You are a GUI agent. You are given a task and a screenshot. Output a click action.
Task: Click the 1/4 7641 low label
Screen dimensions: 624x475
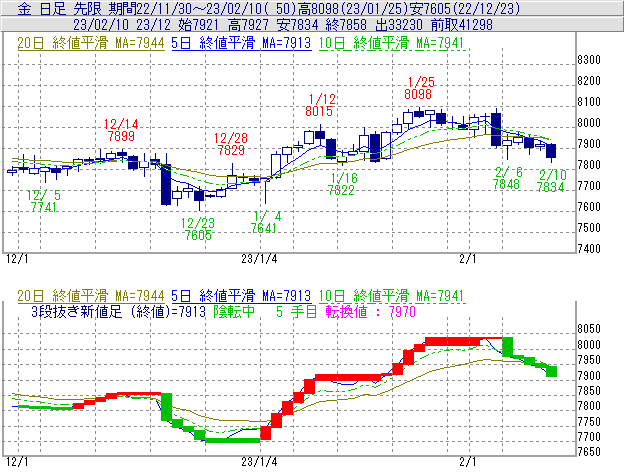pyautogui.click(x=265, y=222)
